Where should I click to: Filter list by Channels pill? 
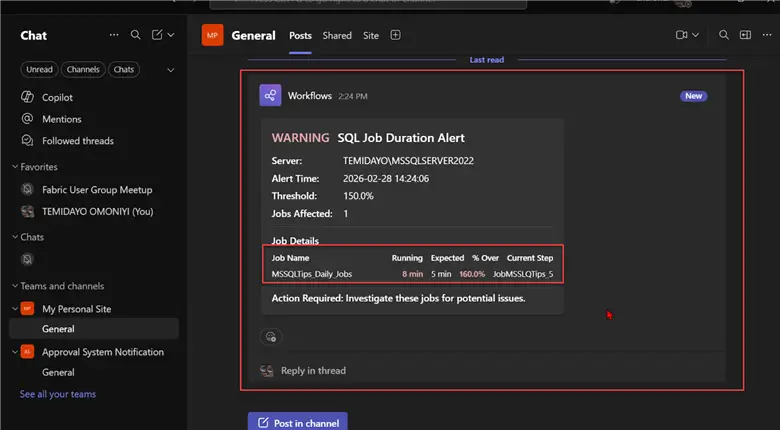click(83, 70)
